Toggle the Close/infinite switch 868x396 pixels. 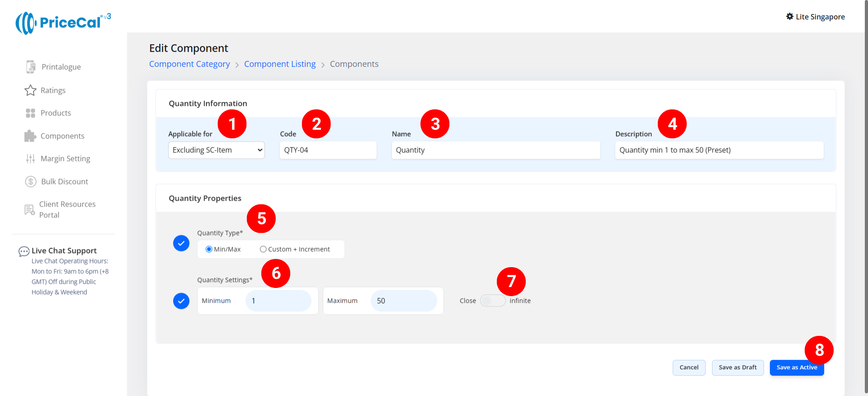pyautogui.click(x=492, y=301)
